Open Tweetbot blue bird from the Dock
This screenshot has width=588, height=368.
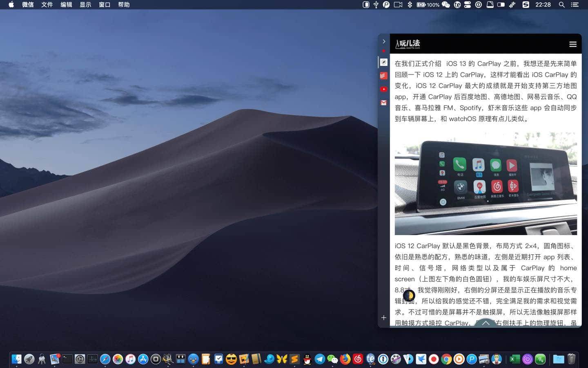click(194, 359)
